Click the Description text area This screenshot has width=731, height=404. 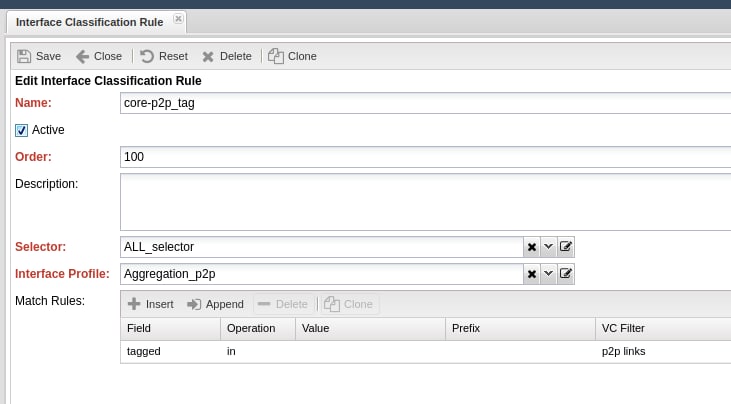point(425,202)
